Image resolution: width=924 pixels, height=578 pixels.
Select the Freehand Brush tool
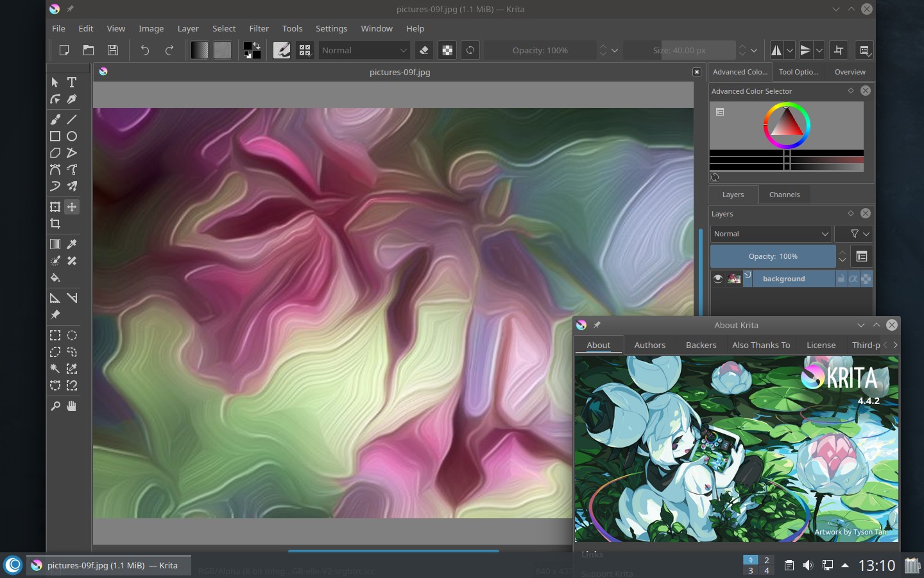(55, 119)
